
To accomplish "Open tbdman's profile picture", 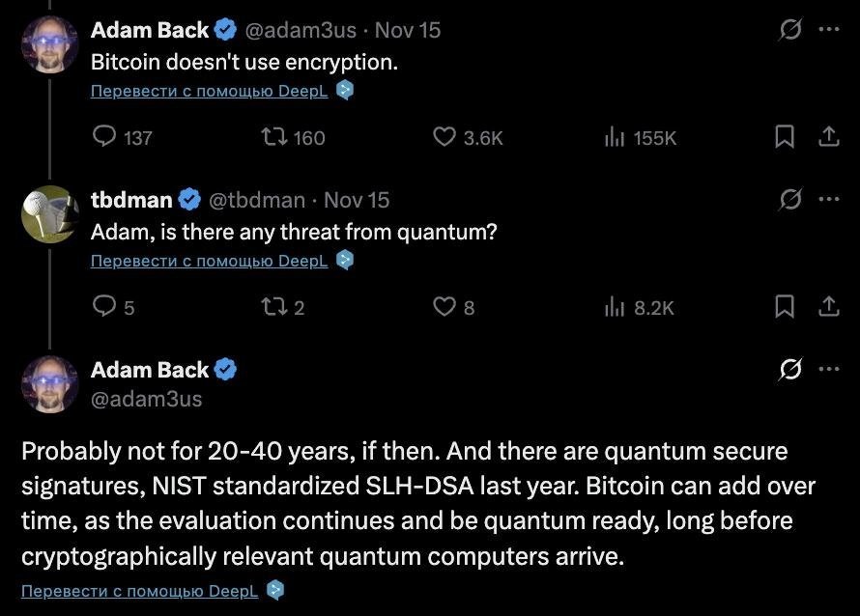I will [49, 214].
